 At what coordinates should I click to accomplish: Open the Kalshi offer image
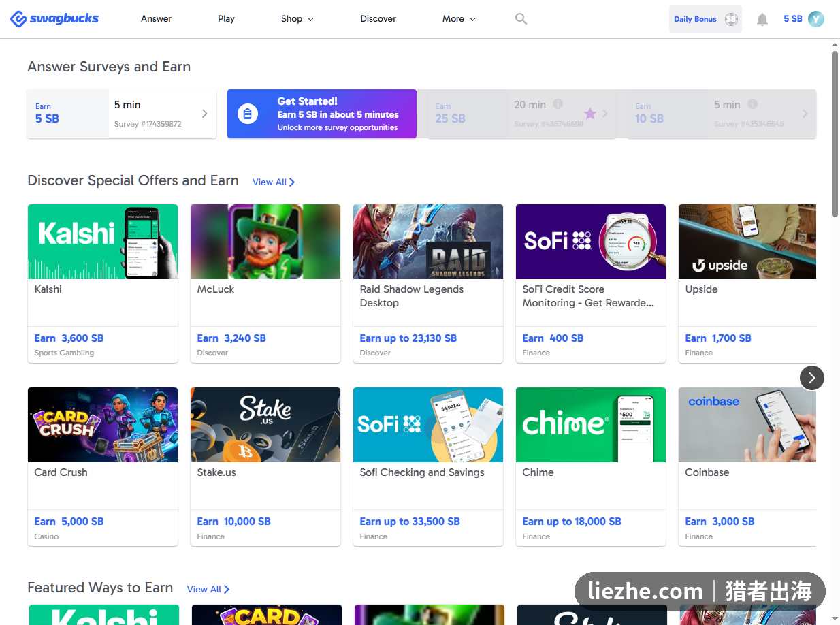coord(103,242)
